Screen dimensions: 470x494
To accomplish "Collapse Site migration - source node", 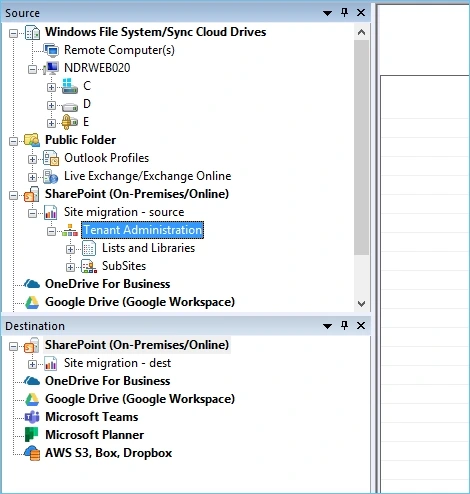I will [32, 213].
